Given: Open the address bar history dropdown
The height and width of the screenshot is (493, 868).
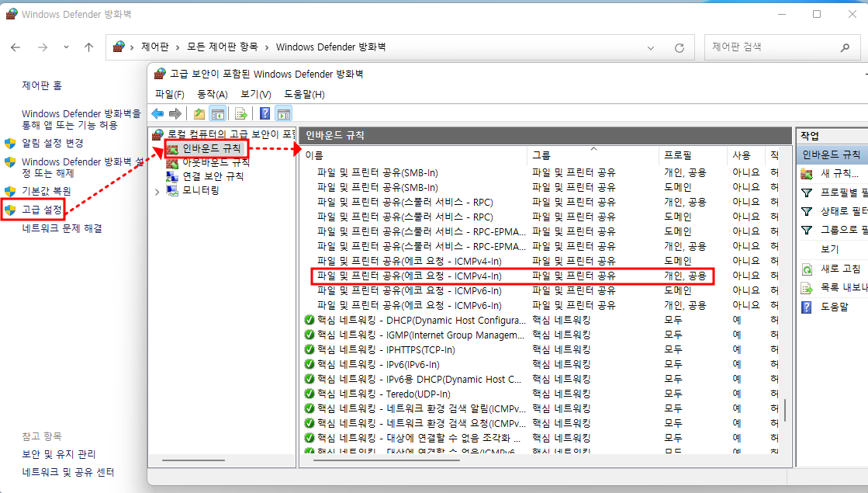Looking at the screenshot, I should 651,48.
